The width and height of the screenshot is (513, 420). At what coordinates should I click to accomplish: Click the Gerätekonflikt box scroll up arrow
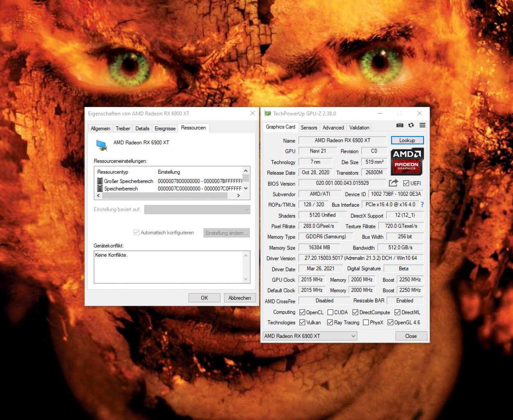click(x=246, y=255)
